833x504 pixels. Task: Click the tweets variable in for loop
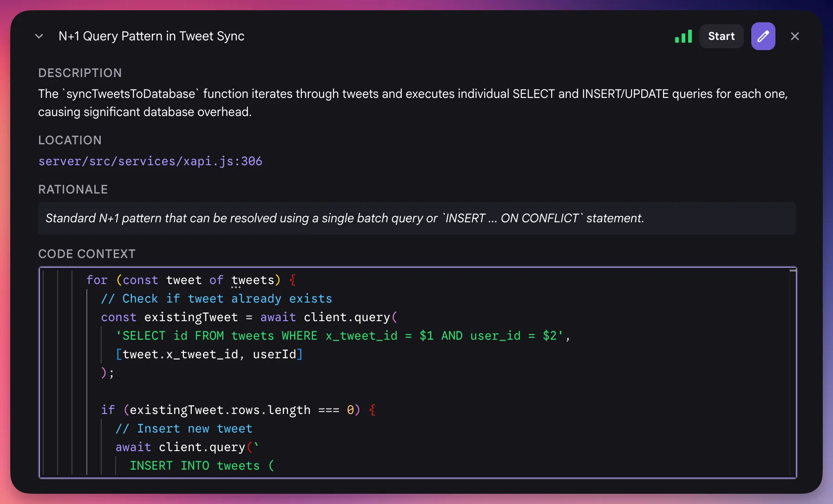coord(253,280)
